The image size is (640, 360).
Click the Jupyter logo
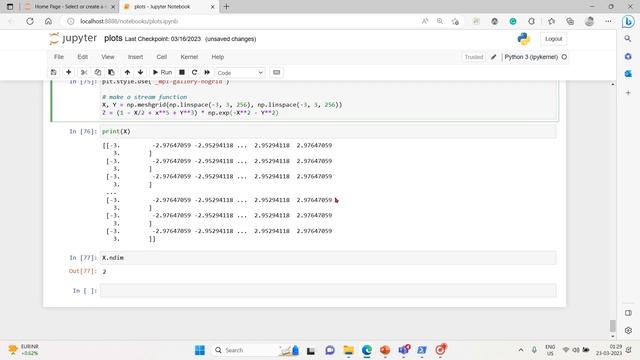[x=73, y=38]
